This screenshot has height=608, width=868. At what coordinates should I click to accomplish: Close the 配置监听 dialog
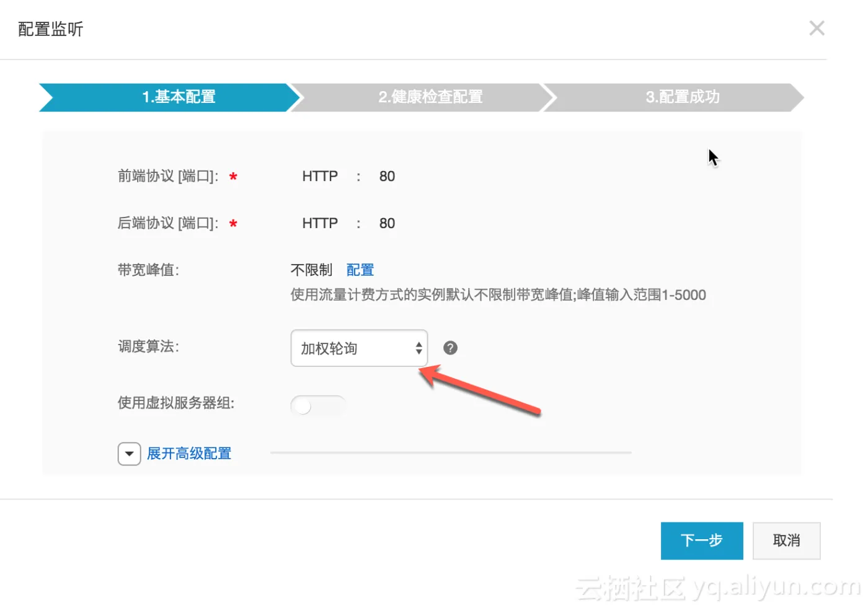click(817, 29)
